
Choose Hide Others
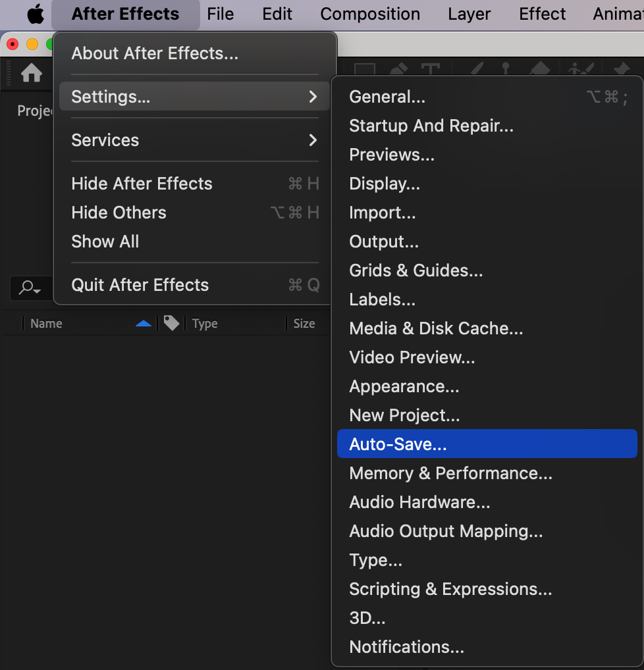pos(119,213)
